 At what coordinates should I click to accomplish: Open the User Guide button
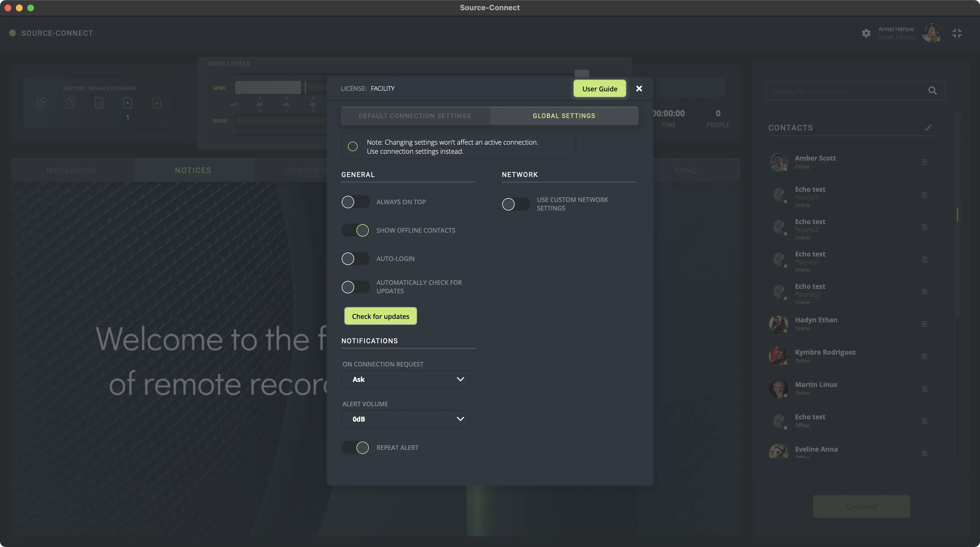coord(599,89)
